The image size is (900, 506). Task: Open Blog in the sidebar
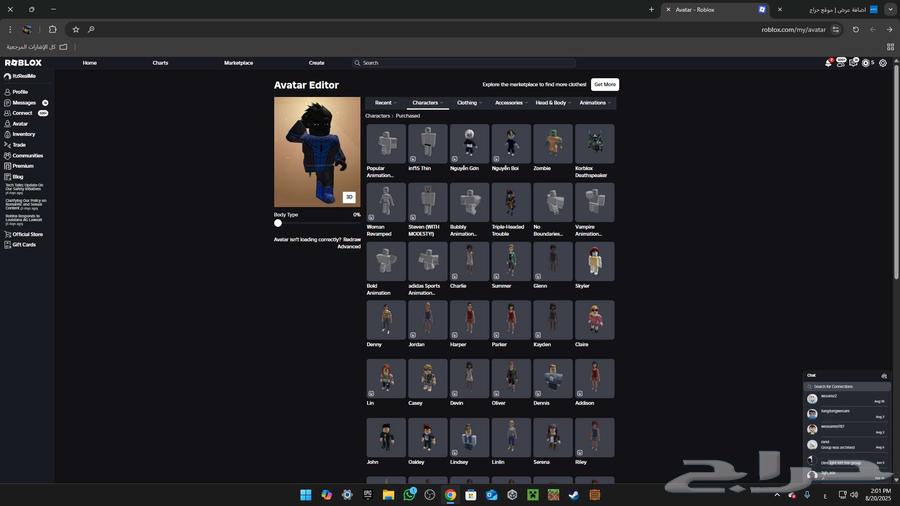tap(14, 177)
